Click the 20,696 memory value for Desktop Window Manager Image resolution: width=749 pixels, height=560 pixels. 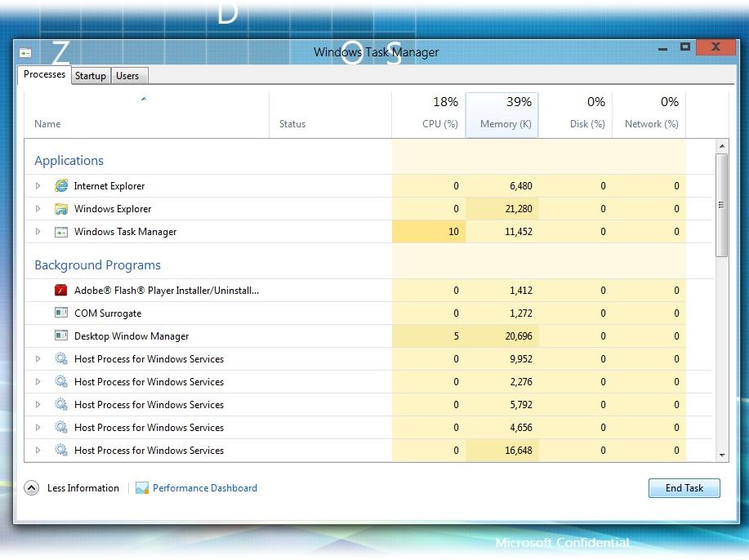pos(519,336)
